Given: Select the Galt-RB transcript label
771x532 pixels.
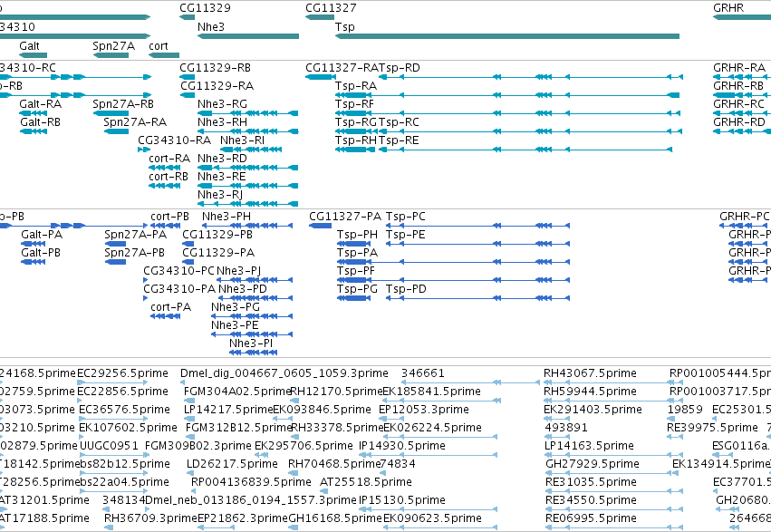Looking at the screenshot, I should click(41, 122).
